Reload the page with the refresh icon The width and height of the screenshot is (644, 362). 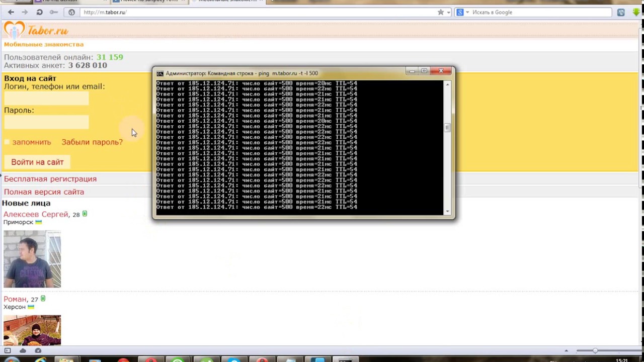pyautogui.click(x=39, y=12)
